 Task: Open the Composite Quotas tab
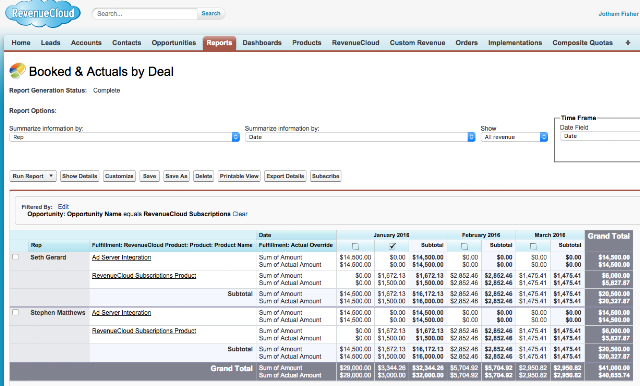coord(582,42)
